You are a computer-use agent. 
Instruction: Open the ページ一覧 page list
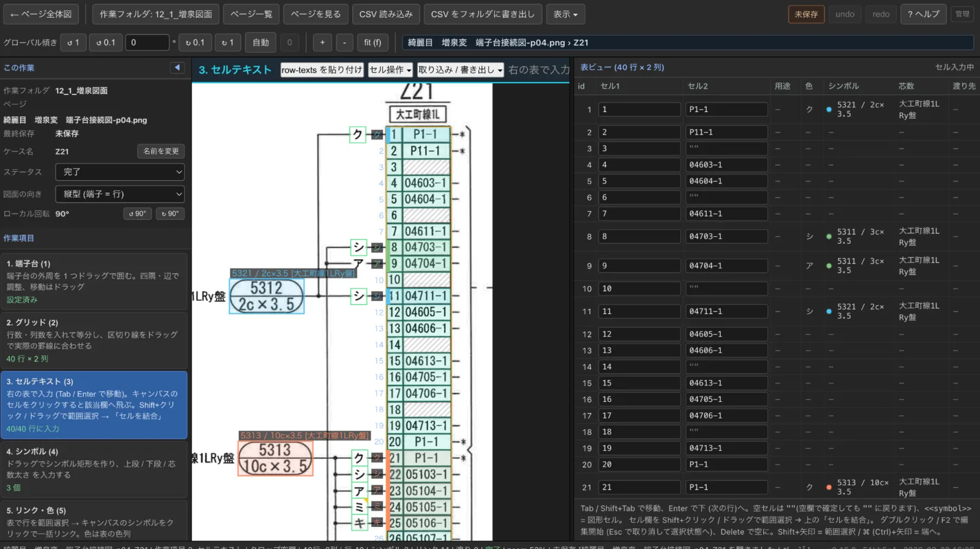pyautogui.click(x=251, y=14)
